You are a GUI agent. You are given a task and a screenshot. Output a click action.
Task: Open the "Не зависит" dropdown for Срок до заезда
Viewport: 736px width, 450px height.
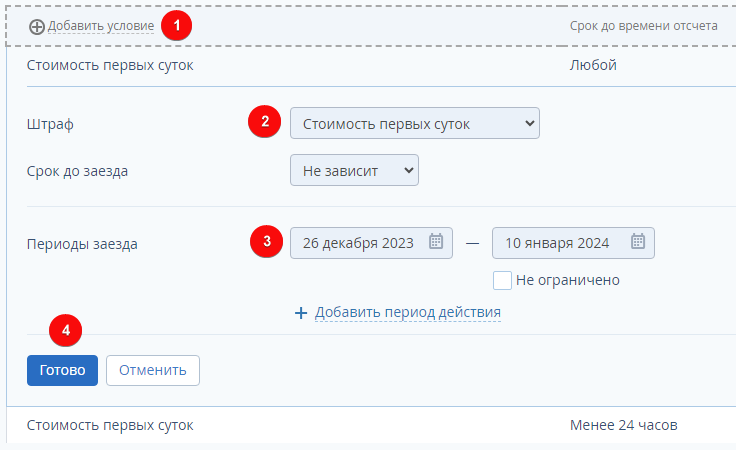click(x=354, y=171)
